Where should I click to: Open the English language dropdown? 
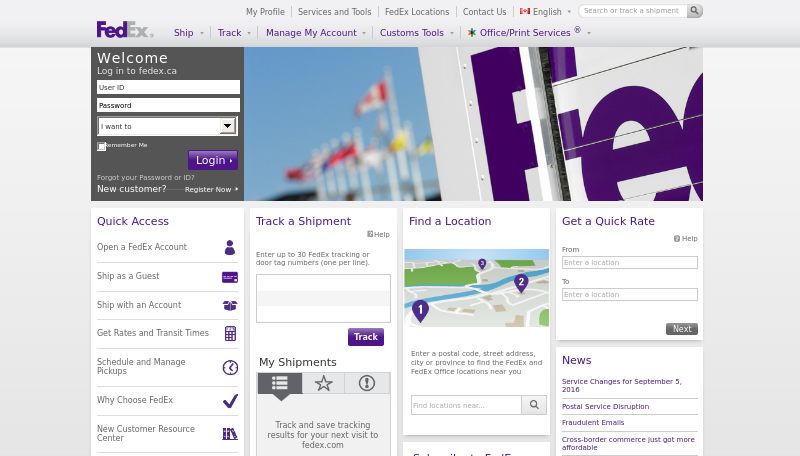tap(569, 12)
